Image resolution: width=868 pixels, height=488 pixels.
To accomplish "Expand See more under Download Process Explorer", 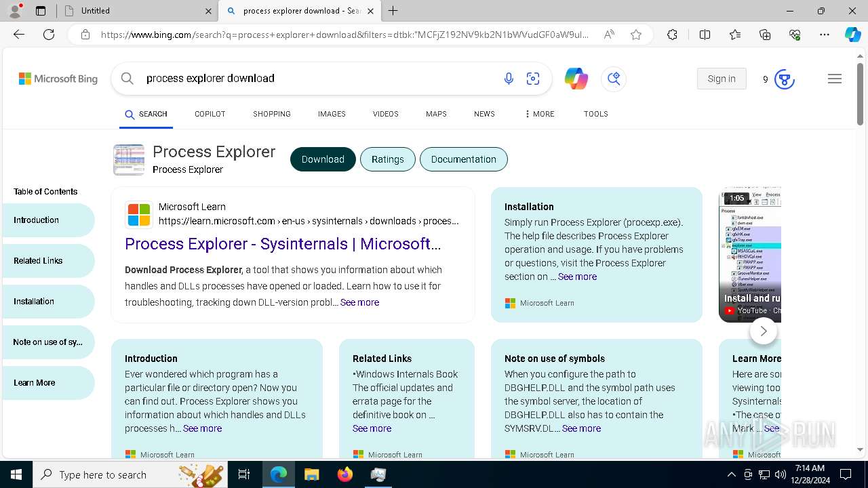I will [359, 302].
